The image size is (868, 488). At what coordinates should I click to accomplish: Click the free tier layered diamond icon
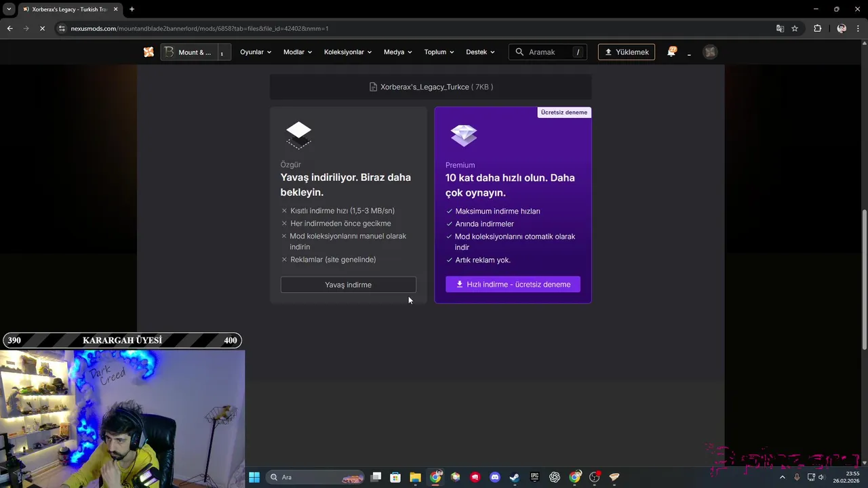click(298, 135)
